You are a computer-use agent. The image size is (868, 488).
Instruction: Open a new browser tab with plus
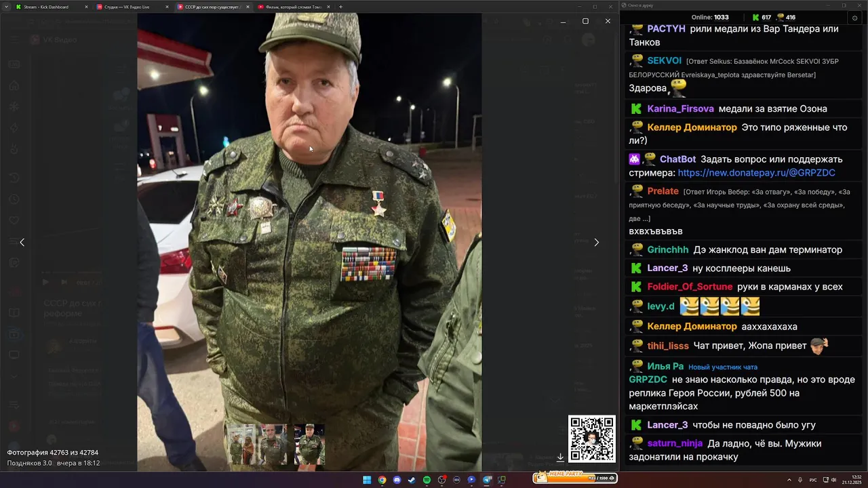(x=340, y=7)
